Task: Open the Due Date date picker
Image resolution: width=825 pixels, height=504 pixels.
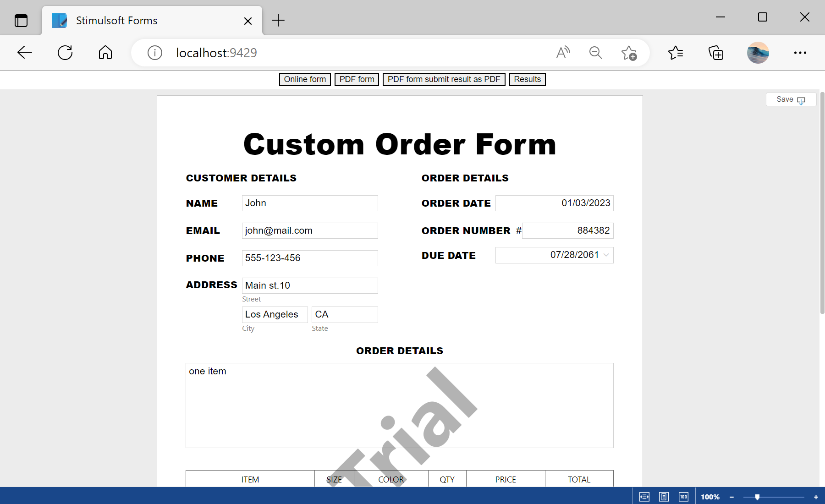Action: click(x=606, y=255)
